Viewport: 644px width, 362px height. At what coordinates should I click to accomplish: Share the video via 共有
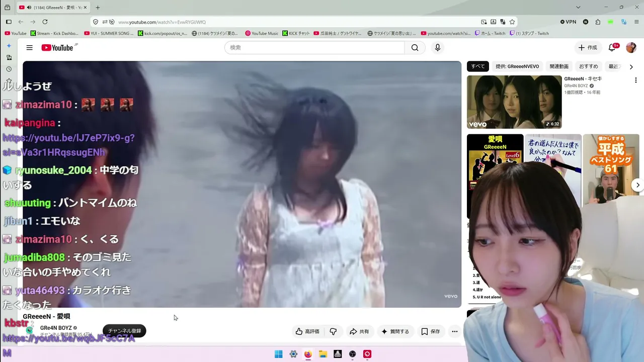pos(359,331)
